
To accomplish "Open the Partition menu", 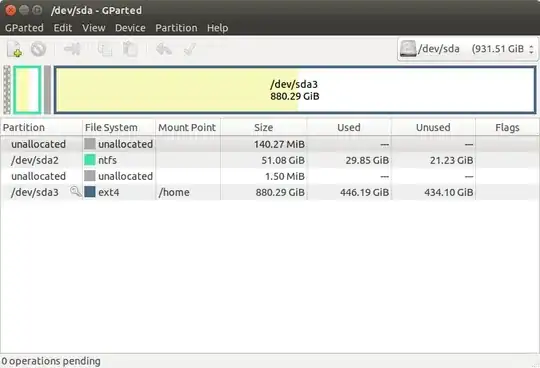I will [176, 28].
